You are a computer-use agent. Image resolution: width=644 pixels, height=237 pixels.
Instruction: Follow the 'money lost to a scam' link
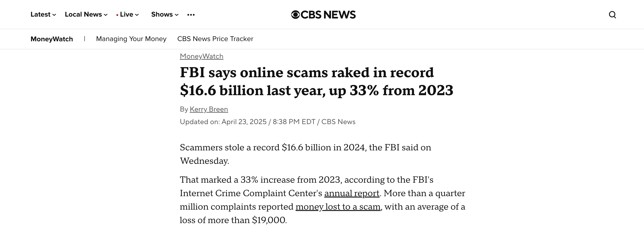tap(338, 207)
